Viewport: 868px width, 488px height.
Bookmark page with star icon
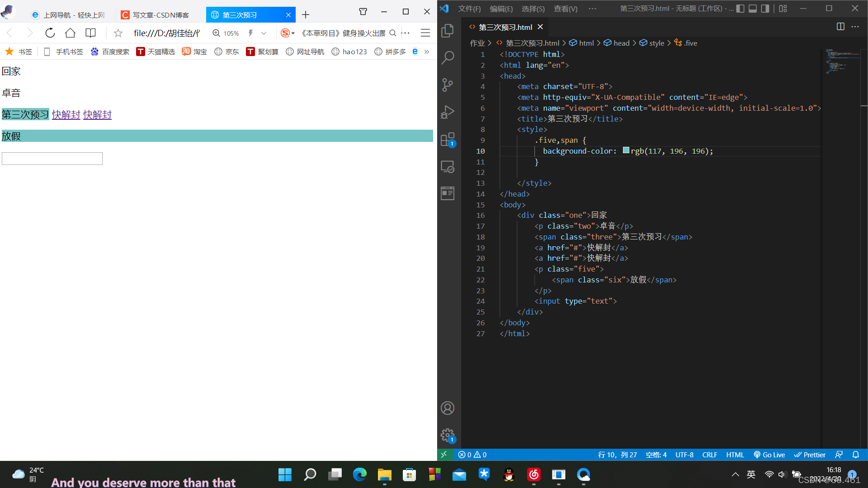118,33
